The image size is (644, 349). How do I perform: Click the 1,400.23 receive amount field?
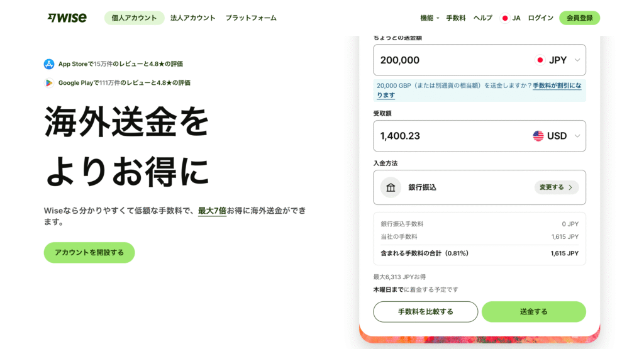click(x=452, y=136)
